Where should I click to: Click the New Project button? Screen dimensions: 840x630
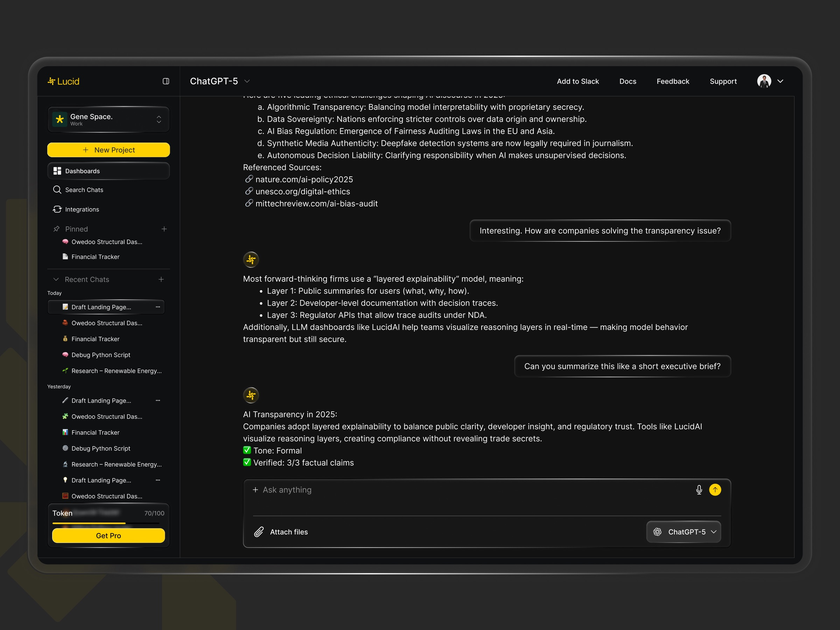pos(108,150)
